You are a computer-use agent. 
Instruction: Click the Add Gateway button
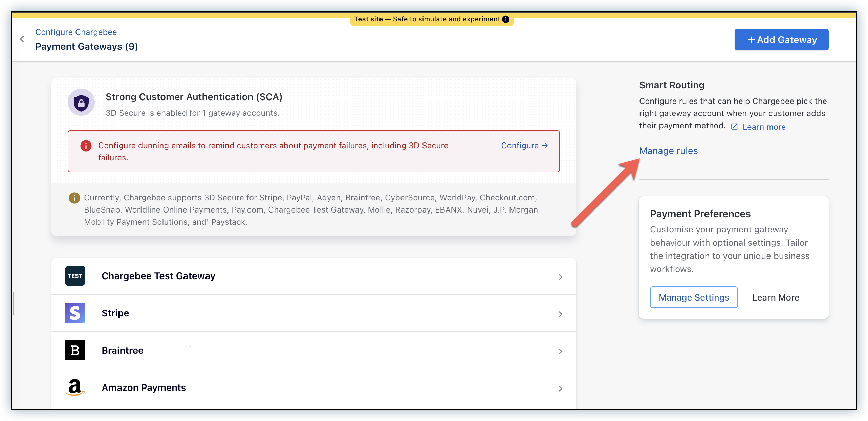[x=781, y=40]
